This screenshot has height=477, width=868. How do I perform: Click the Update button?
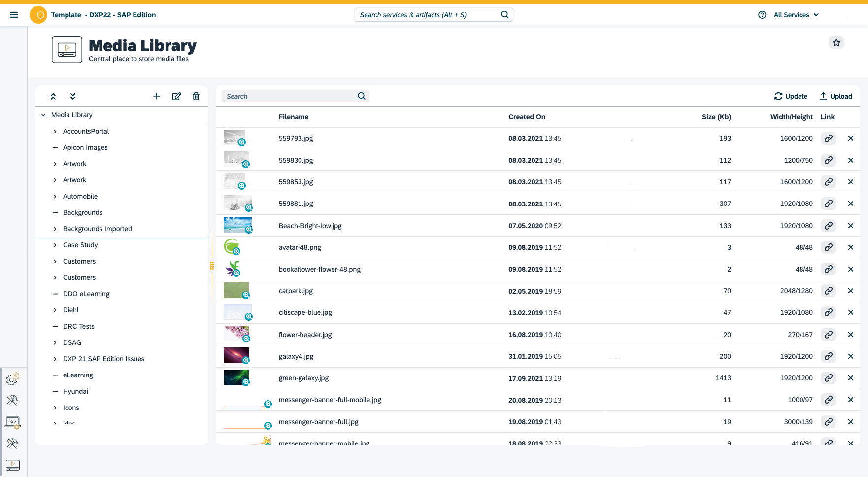pyautogui.click(x=791, y=96)
